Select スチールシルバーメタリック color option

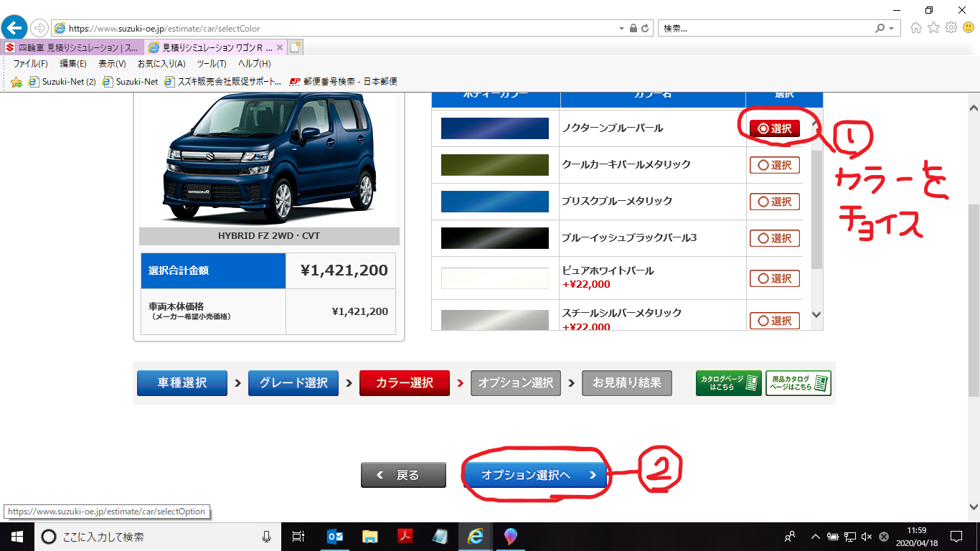(774, 321)
